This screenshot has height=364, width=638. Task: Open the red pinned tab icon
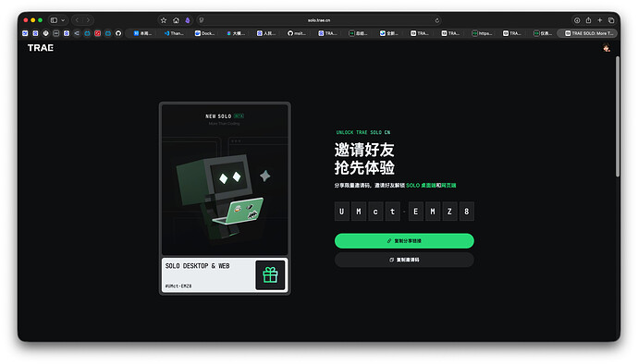pyautogui.click(x=98, y=33)
